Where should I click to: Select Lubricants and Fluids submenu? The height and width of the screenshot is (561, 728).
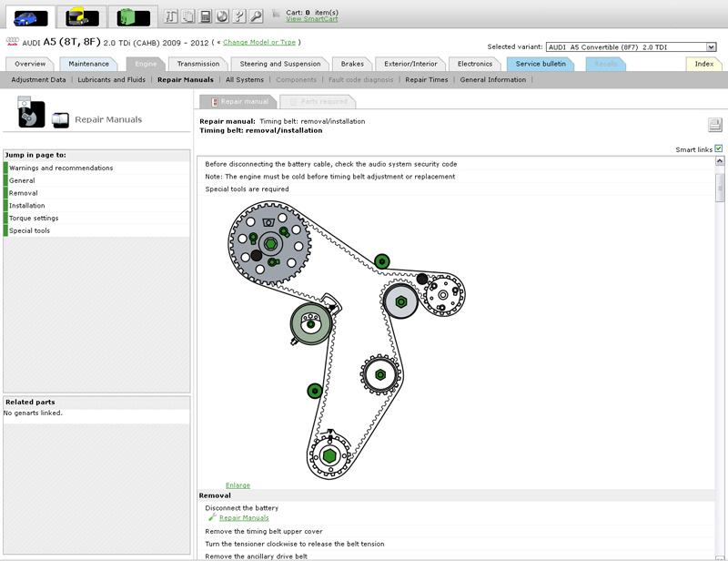click(x=111, y=79)
